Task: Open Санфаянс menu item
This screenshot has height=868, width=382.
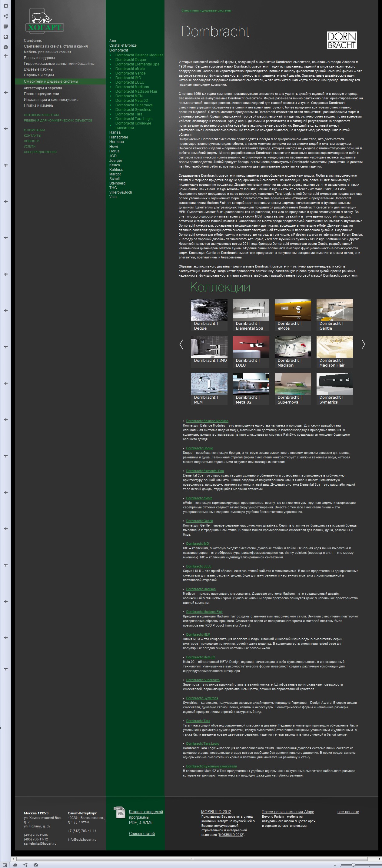Action: tap(33, 40)
